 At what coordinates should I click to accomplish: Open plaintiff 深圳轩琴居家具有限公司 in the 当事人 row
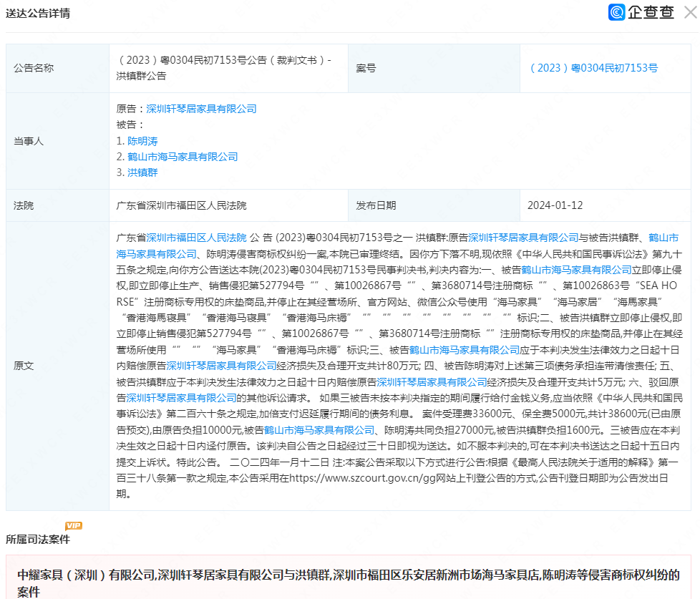click(201, 109)
